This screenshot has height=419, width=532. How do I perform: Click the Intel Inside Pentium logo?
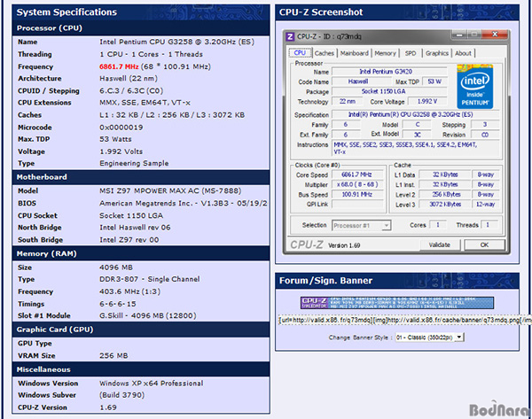475,87
